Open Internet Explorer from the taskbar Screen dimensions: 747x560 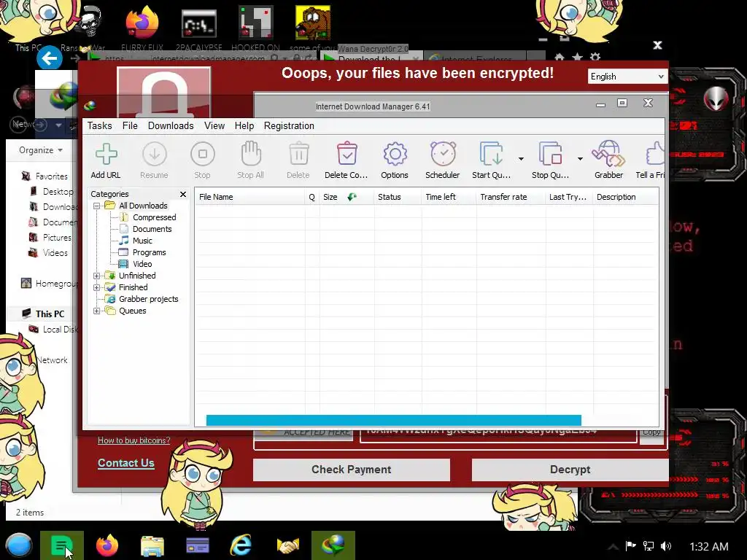pos(241,545)
